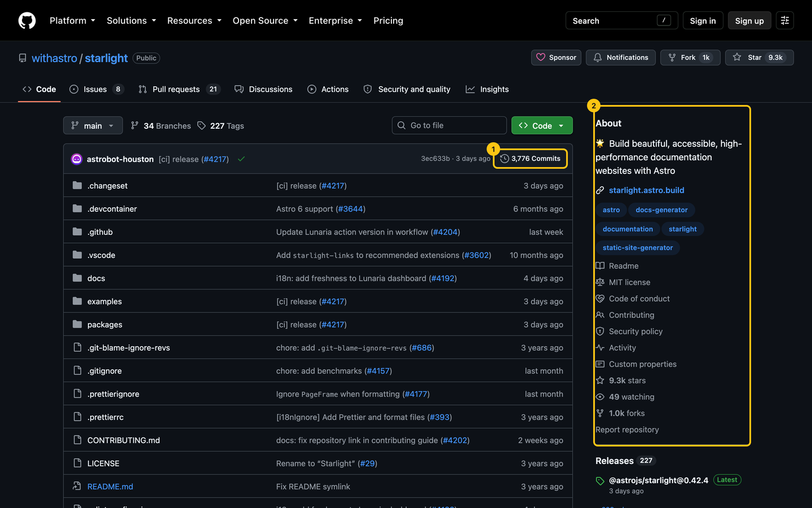Sponsor the project with heart button

pyautogui.click(x=556, y=58)
